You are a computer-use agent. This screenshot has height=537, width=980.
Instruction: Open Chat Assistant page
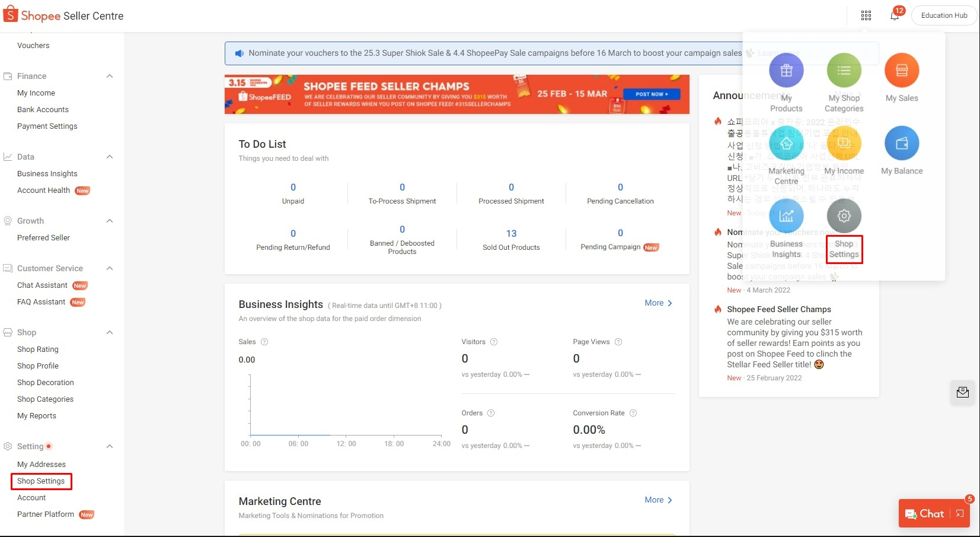click(42, 285)
